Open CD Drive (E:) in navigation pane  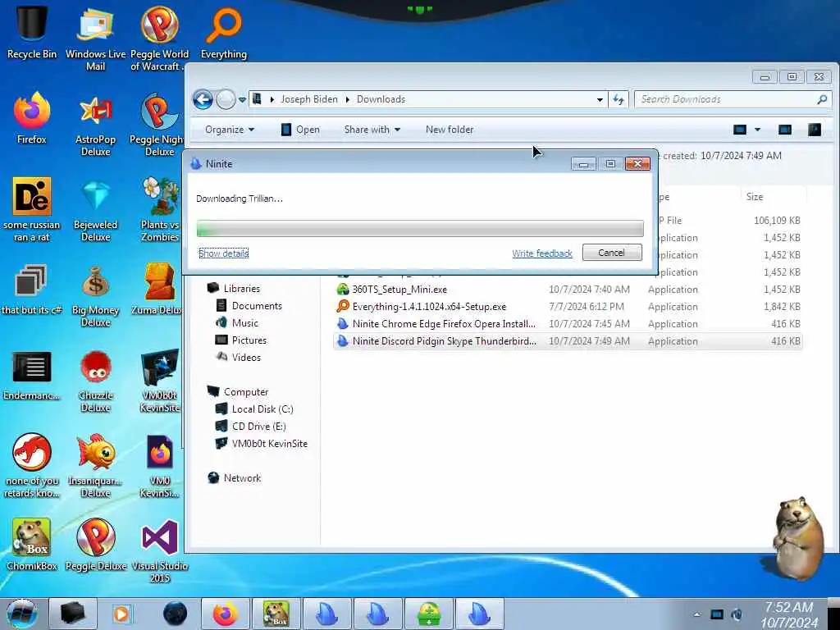pyautogui.click(x=258, y=426)
